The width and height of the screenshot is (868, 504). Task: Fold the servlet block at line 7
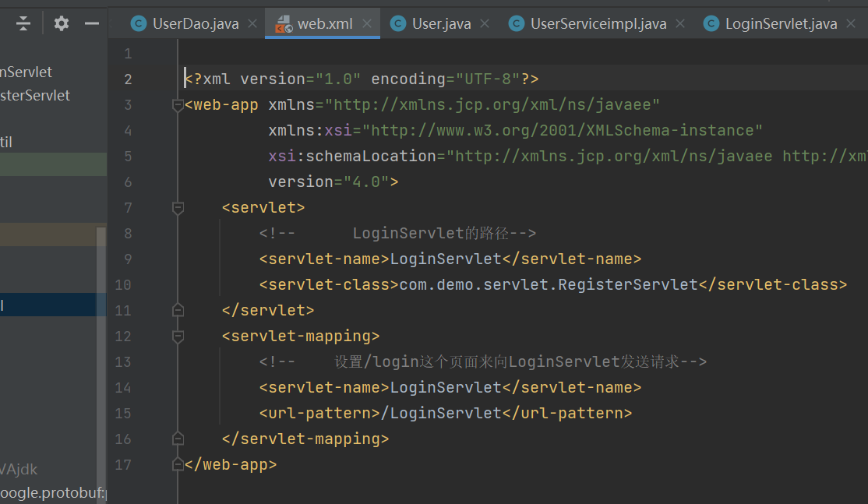178,208
